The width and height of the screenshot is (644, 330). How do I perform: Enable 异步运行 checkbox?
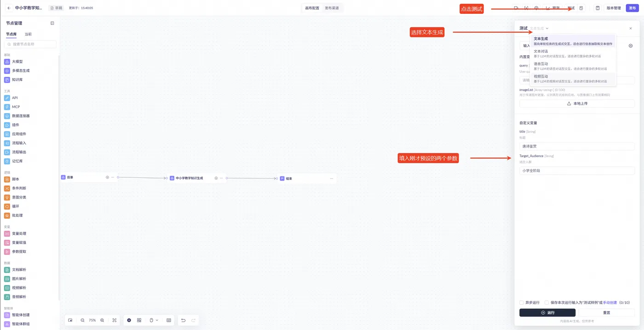coord(522,302)
